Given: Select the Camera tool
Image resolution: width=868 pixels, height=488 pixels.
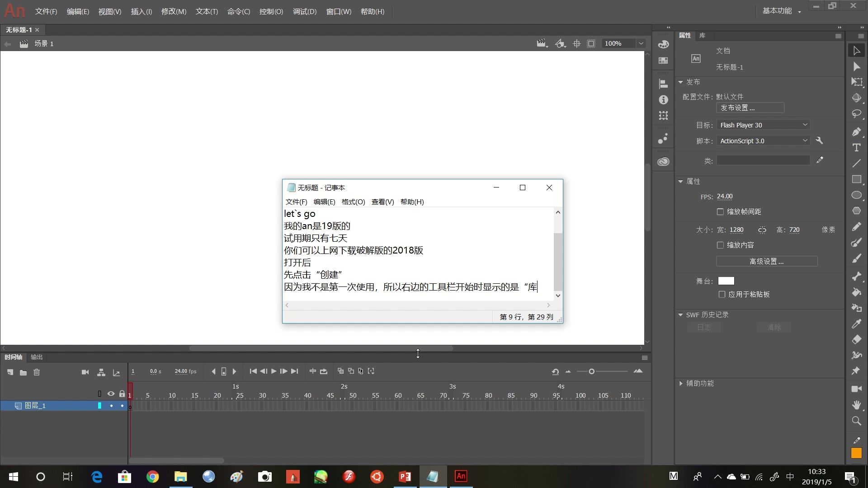Looking at the screenshot, I should pos(857,389).
